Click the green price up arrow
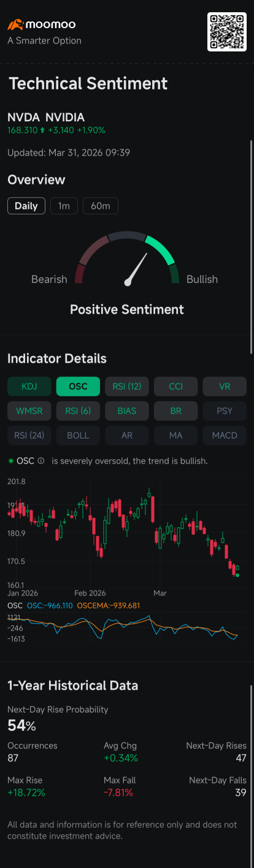 42,130
